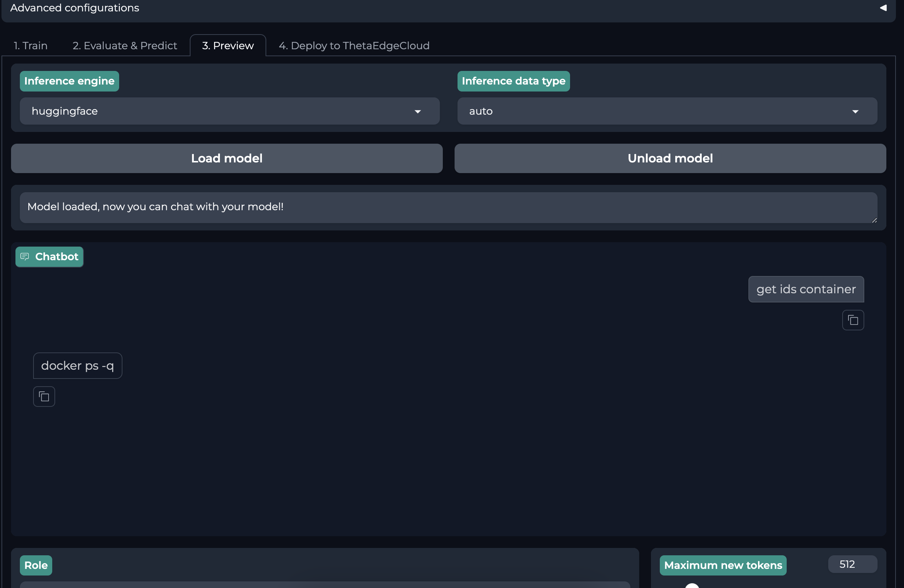Image resolution: width=904 pixels, height=588 pixels.
Task: Copy the 'get ids container' user message
Action: click(x=853, y=320)
